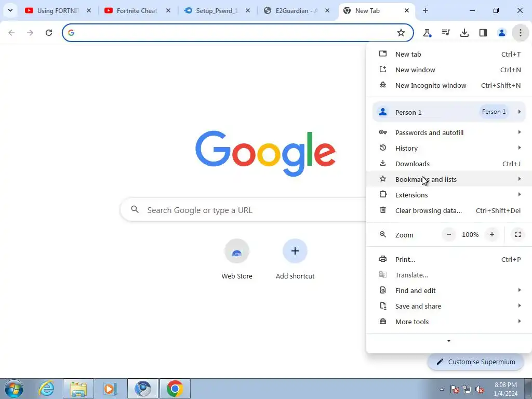Open Downloads from the menu

449,164
